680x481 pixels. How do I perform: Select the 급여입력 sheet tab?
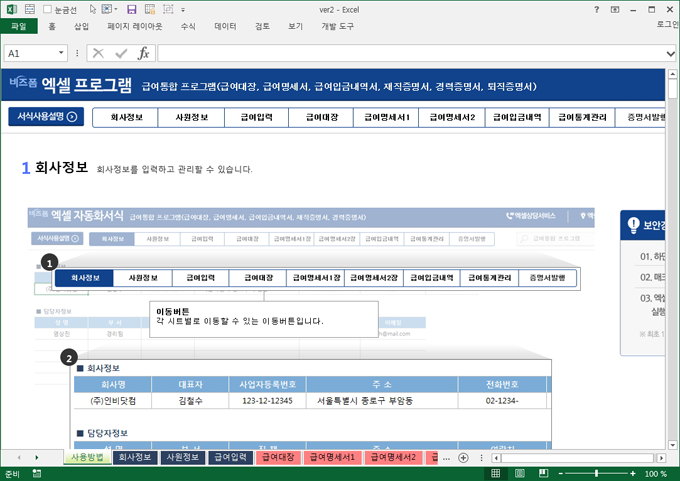click(230, 457)
